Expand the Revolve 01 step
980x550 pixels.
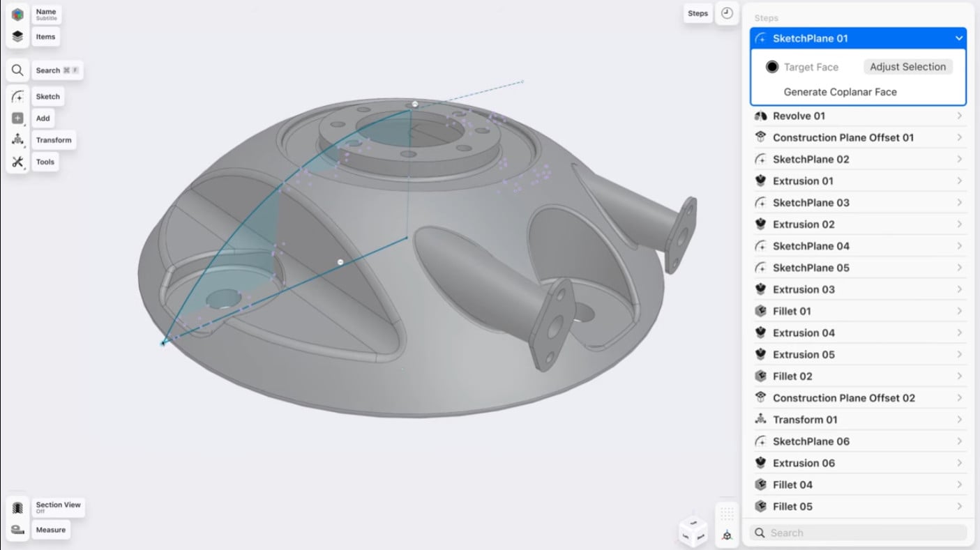click(959, 116)
